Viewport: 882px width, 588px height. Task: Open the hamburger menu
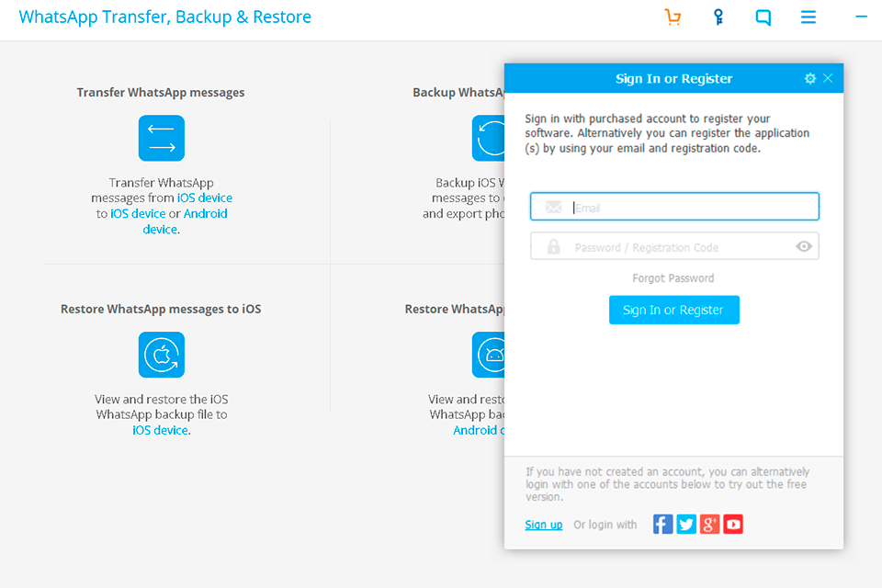point(808,17)
